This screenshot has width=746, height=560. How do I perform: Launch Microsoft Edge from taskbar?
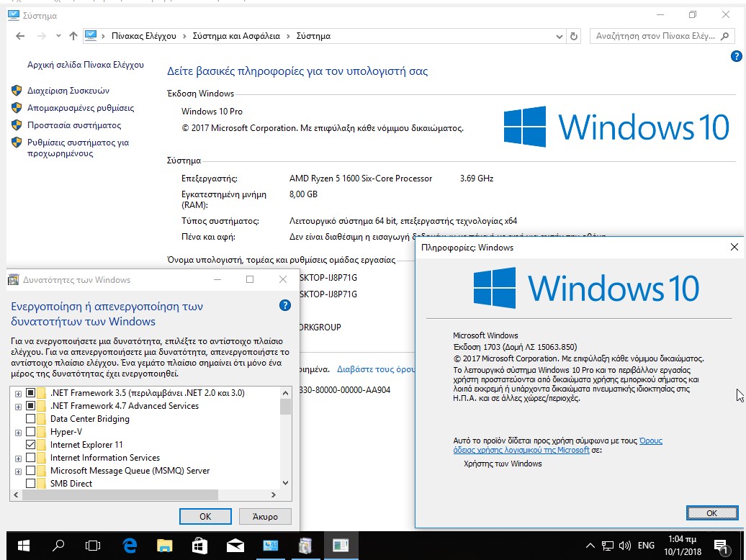[x=130, y=546]
